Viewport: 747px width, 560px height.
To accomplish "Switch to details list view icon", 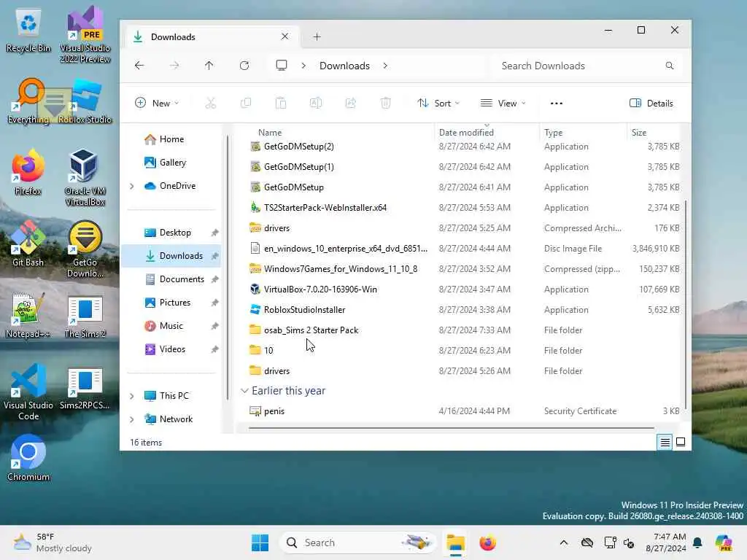I will click(x=665, y=443).
